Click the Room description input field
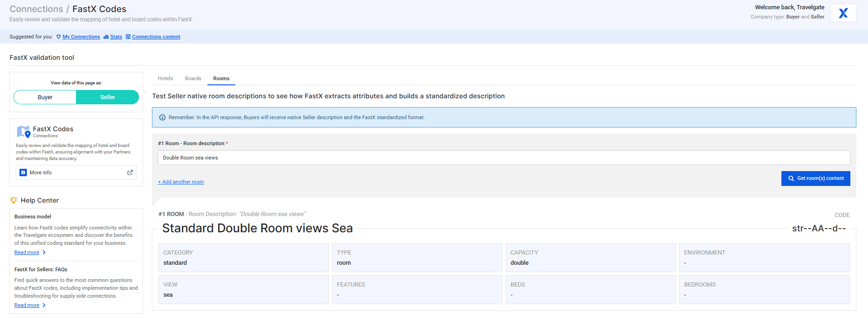The image size is (868, 319). 504,158
